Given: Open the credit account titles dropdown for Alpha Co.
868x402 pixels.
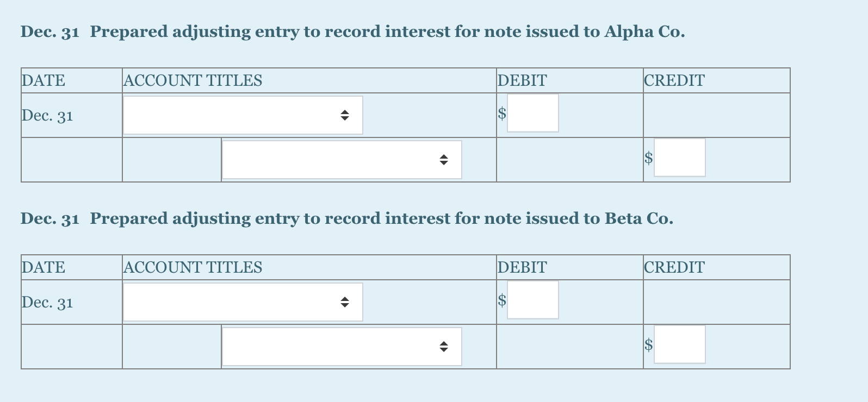Looking at the screenshot, I should [x=342, y=159].
